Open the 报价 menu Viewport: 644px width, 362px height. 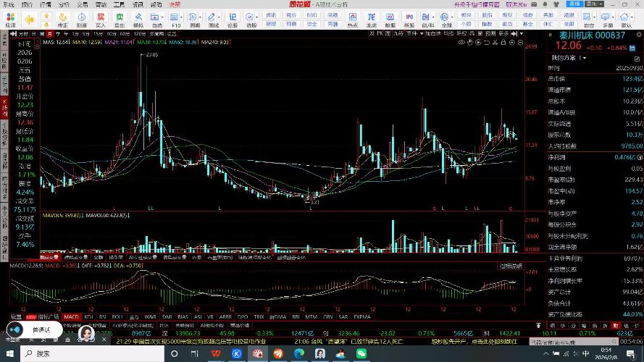[x=27, y=4]
